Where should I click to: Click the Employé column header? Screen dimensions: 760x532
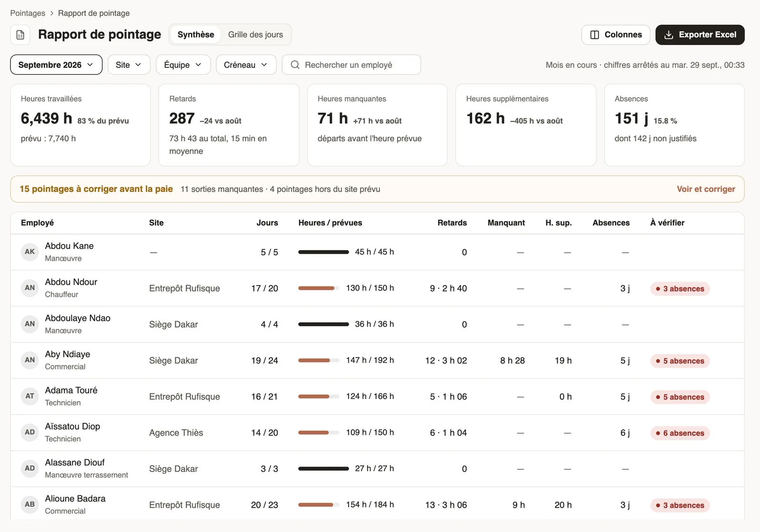click(38, 223)
